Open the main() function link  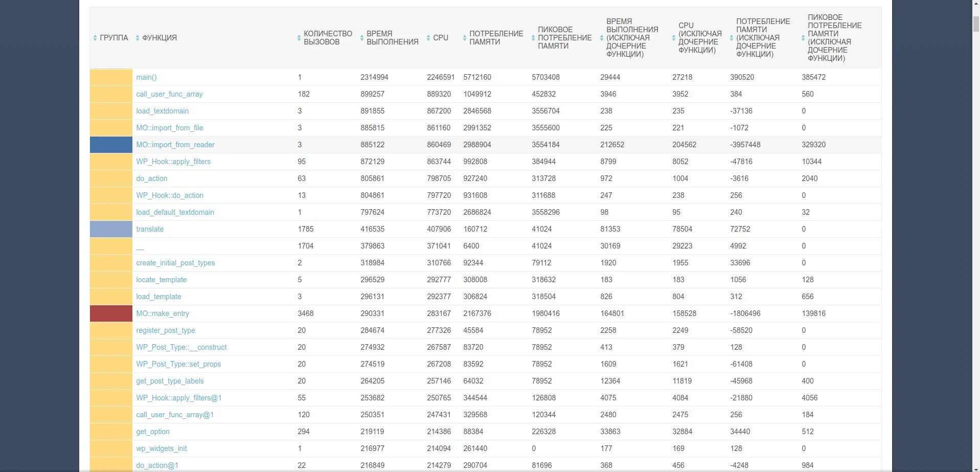pos(146,77)
